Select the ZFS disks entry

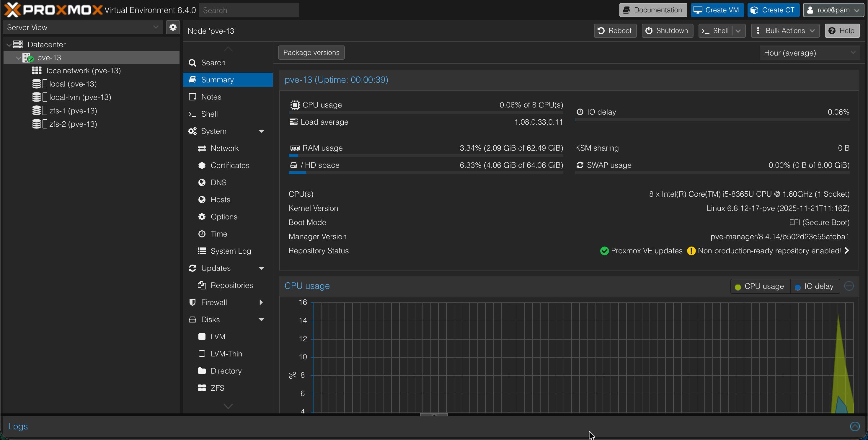click(x=217, y=388)
